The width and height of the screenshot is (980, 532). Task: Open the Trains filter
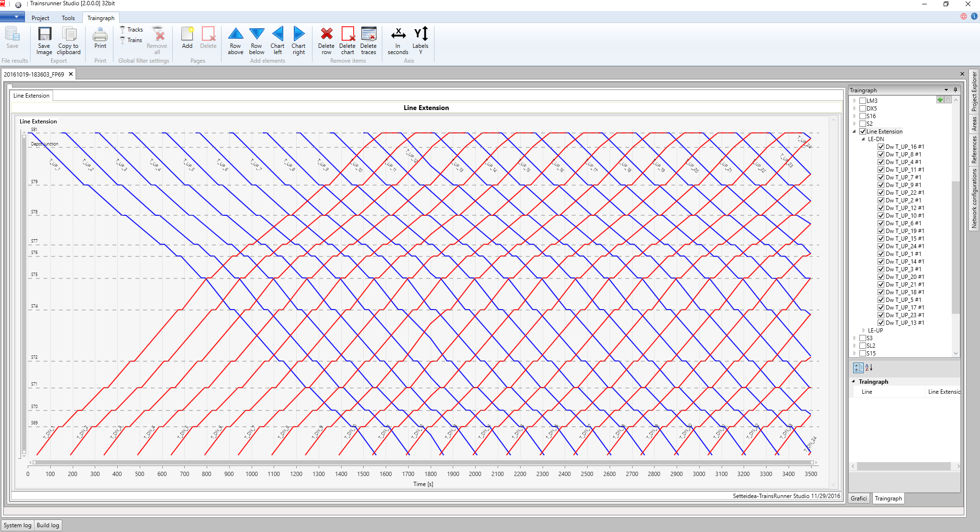(131, 40)
